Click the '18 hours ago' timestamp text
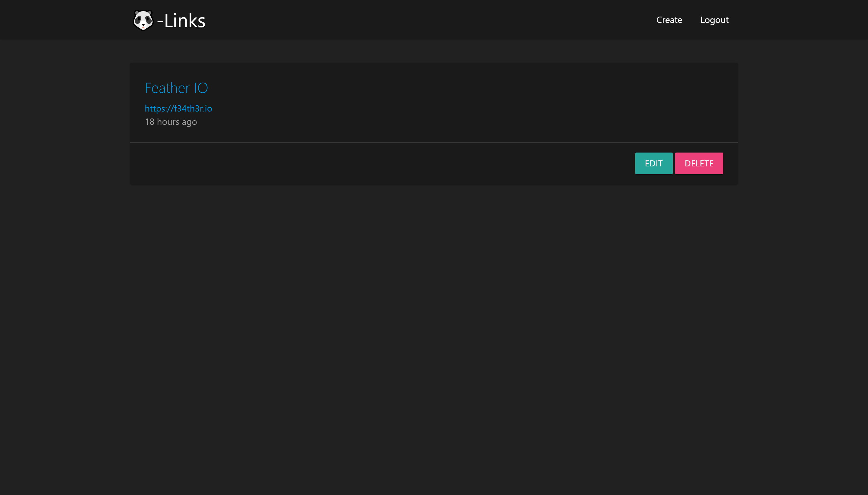Image resolution: width=868 pixels, height=495 pixels. [171, 122]
